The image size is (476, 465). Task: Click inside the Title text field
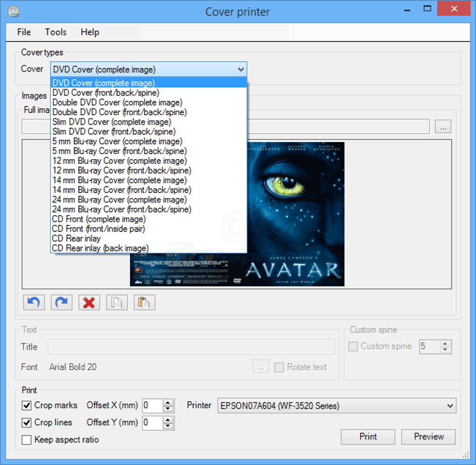click(191, 346)
